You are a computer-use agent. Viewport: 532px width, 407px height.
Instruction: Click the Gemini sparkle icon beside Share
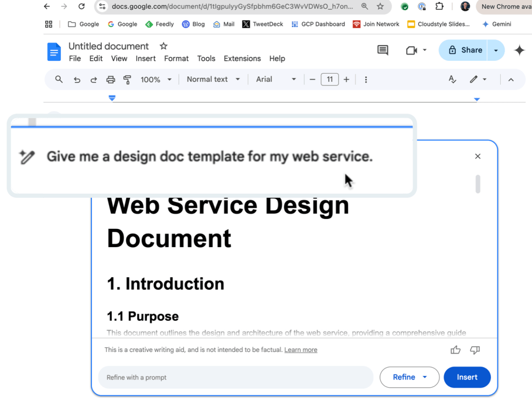click(x=518, y=50)
